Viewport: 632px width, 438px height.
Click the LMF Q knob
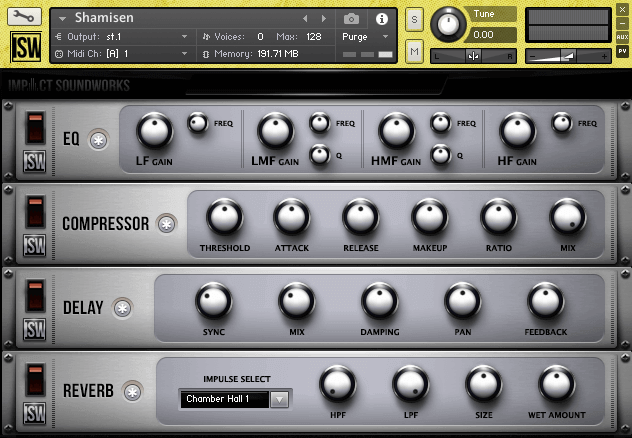point(320,155)
